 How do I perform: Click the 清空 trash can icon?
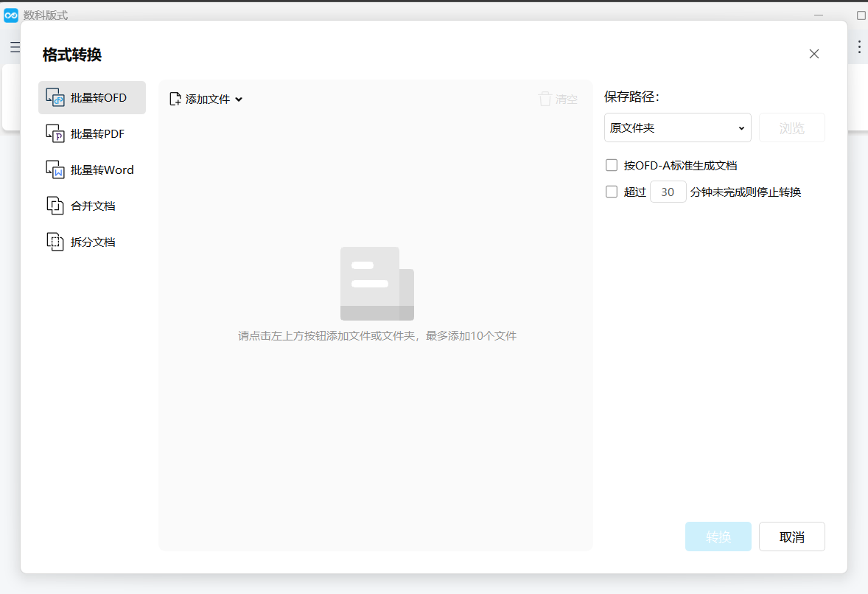pyautogui.click(x=545, y=99)
